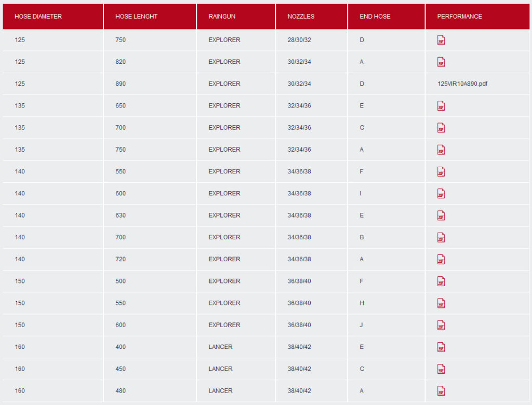Click the HOSE LENGHT column header
The image size is (532, 405).
150,17
